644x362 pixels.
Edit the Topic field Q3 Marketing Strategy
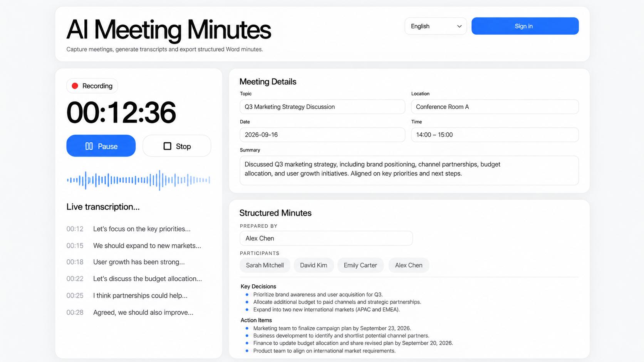point(322,107)
